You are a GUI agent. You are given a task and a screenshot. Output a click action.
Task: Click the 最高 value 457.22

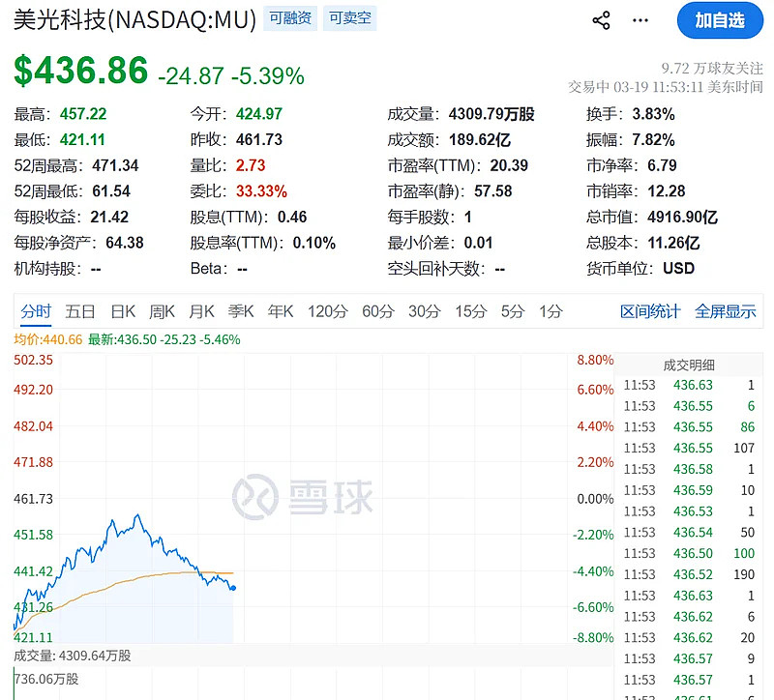point(83,114)
